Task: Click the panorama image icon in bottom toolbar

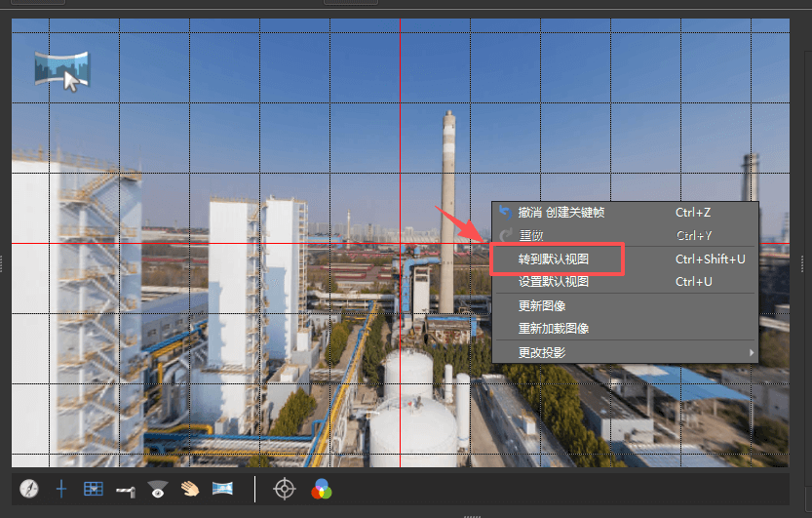Action: (x=222, y=489)
